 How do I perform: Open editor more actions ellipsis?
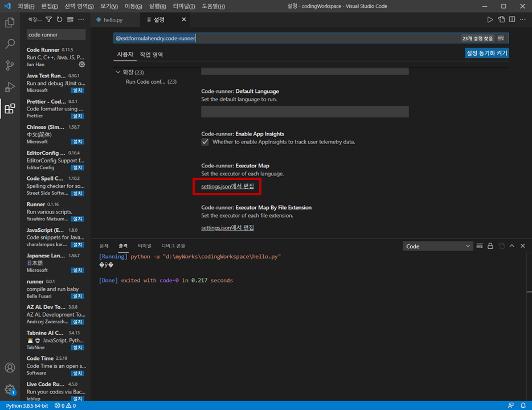coord(523,20)
